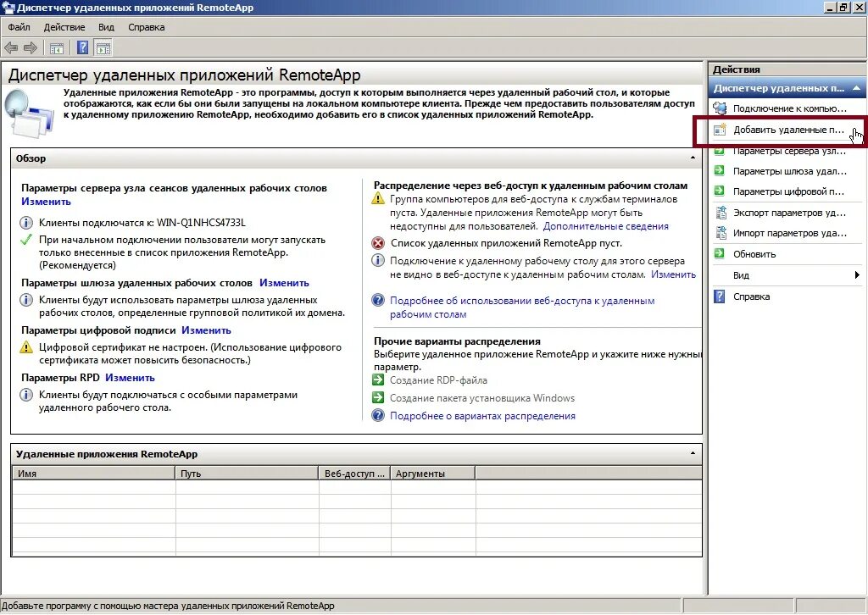Click the Параметры цифровой подписи action icon
This screenshot has width=868, height=615.
720,191
